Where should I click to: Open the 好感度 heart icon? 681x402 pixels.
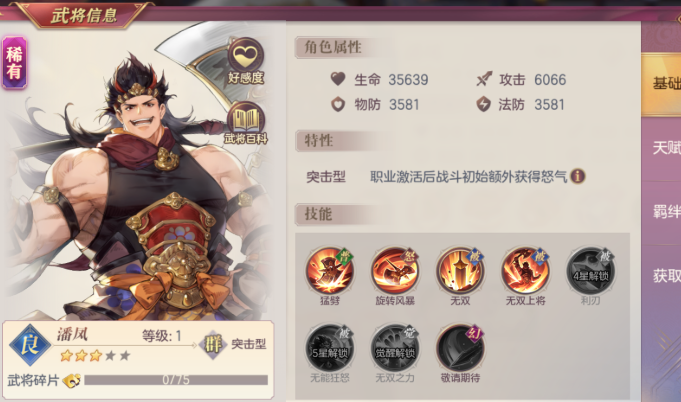point(246,61)
